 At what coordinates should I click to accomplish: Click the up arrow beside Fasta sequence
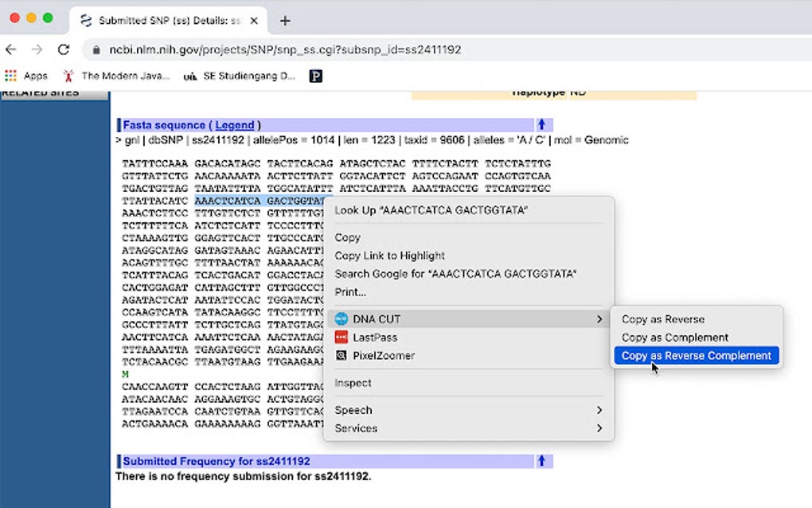pos(541,125)
